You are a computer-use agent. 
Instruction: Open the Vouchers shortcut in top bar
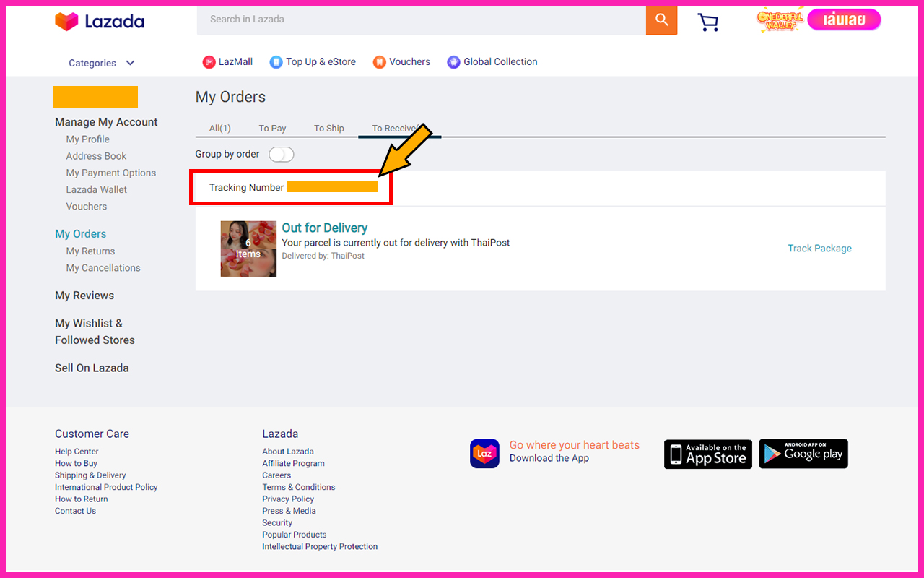click(x=401, y=62)
